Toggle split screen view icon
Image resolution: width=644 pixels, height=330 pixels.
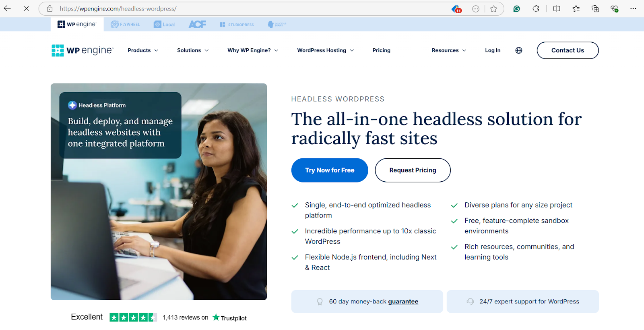[557, 8]
